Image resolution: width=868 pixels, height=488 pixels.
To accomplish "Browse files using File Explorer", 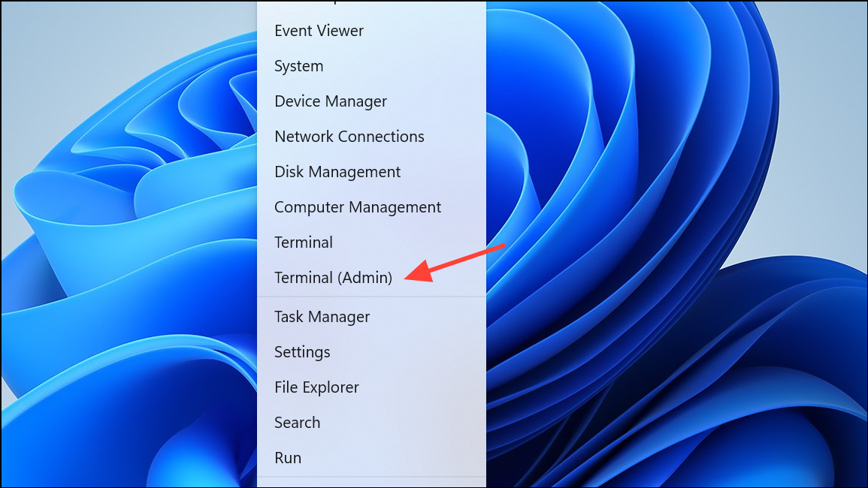I will click(316, 387).
